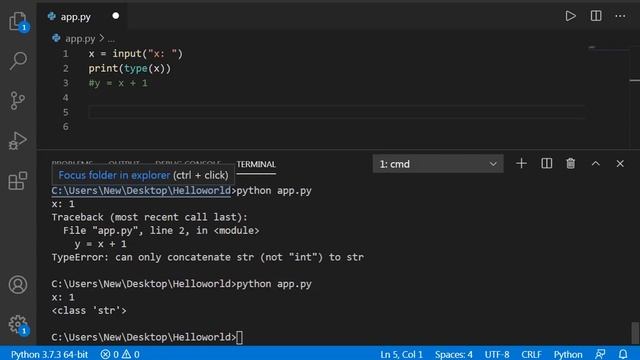Switch to the TERMINAL panel tab
640x360 pixels.
coord(256,164)
